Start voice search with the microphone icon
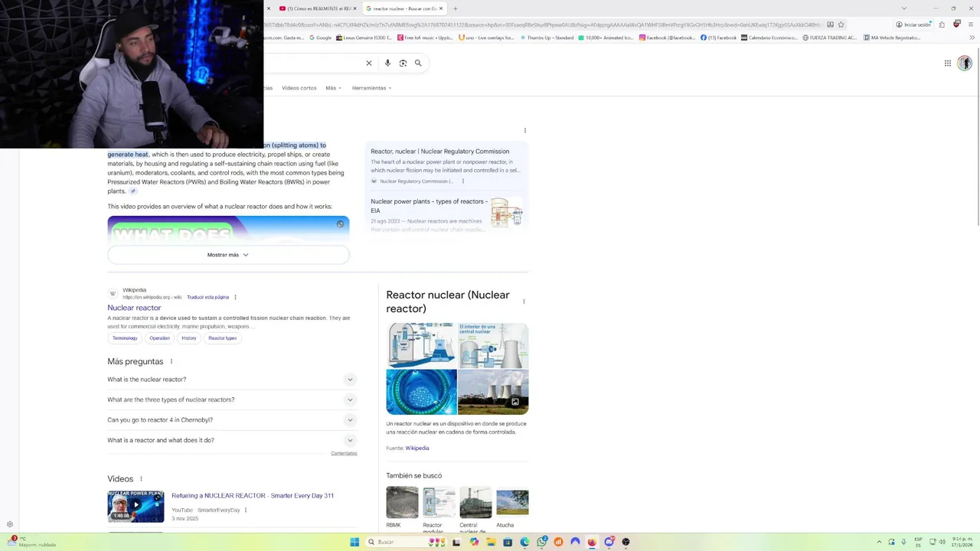 click(x=387, y=63)
